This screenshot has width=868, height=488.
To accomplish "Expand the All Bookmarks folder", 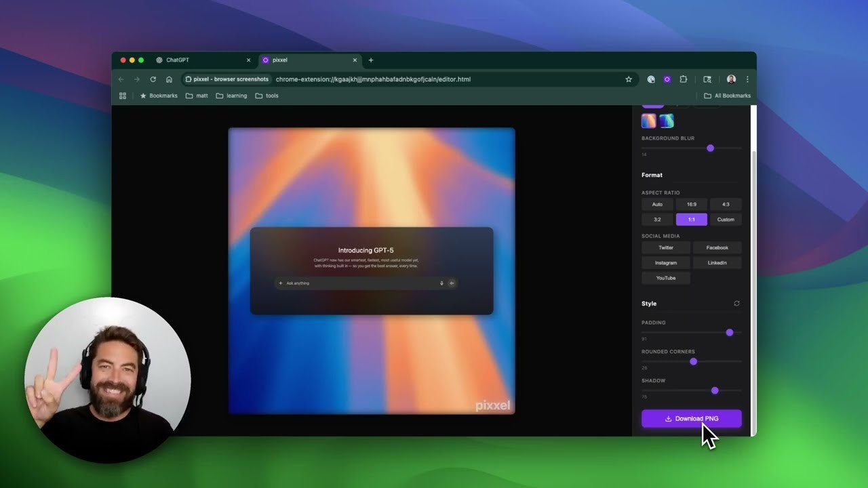I will coord(727,96).
